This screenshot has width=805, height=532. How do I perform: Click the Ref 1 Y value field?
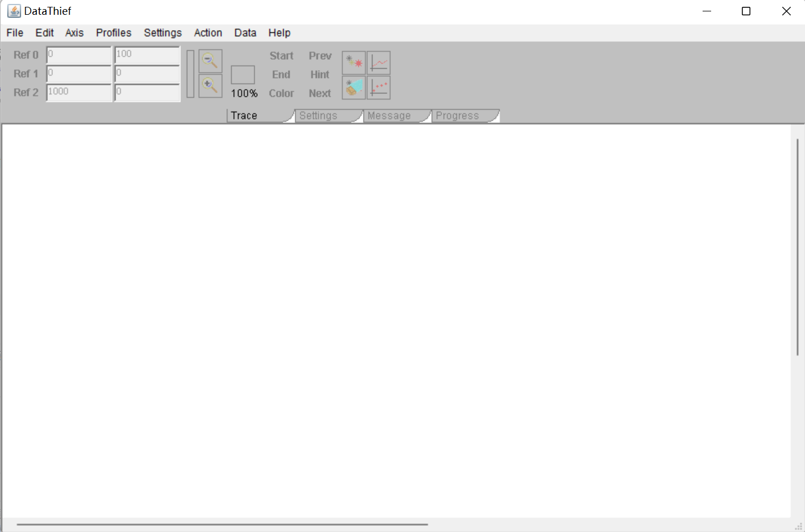click(x=147, y=73)
